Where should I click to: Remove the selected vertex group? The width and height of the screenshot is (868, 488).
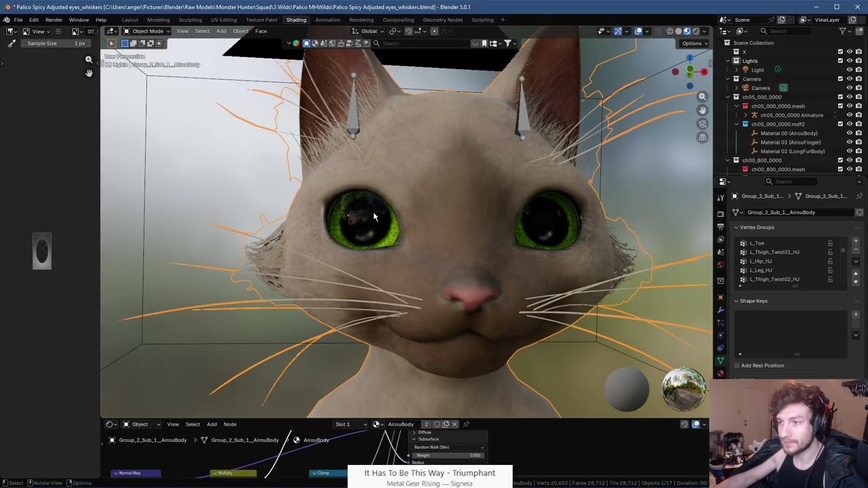[x=856, y=249]
